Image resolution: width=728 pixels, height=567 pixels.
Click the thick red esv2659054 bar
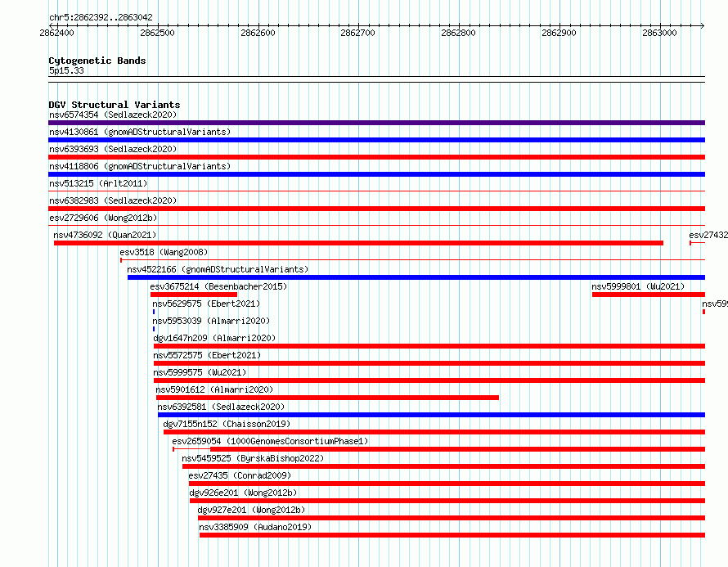(x=458, y=449)
